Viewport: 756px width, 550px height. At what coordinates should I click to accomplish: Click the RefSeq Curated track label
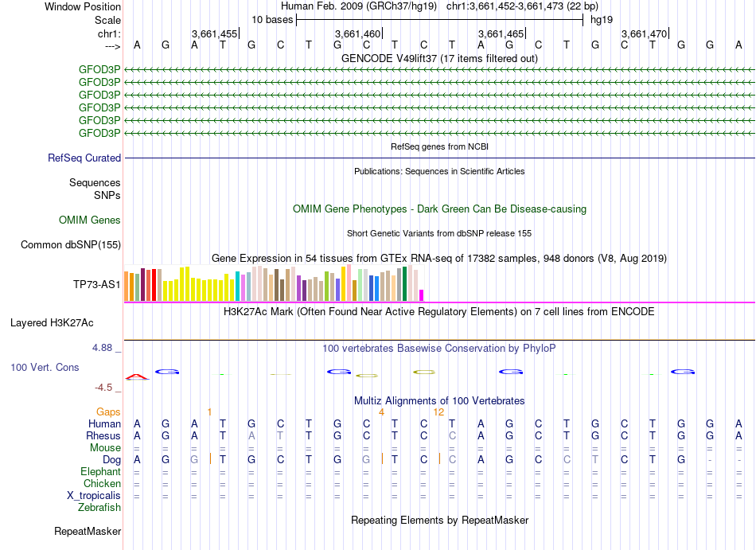(84, 158)
